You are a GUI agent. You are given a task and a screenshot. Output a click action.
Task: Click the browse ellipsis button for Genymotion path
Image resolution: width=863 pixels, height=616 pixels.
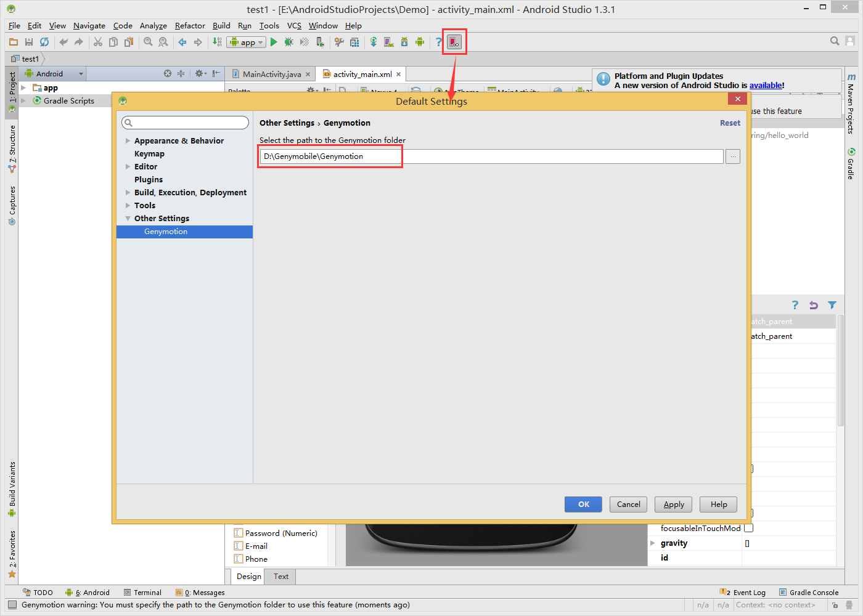[x=733, y=156]
